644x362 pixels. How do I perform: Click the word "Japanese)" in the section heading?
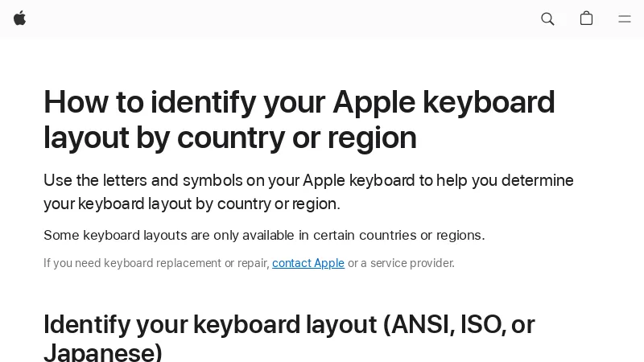click(103, 352)
